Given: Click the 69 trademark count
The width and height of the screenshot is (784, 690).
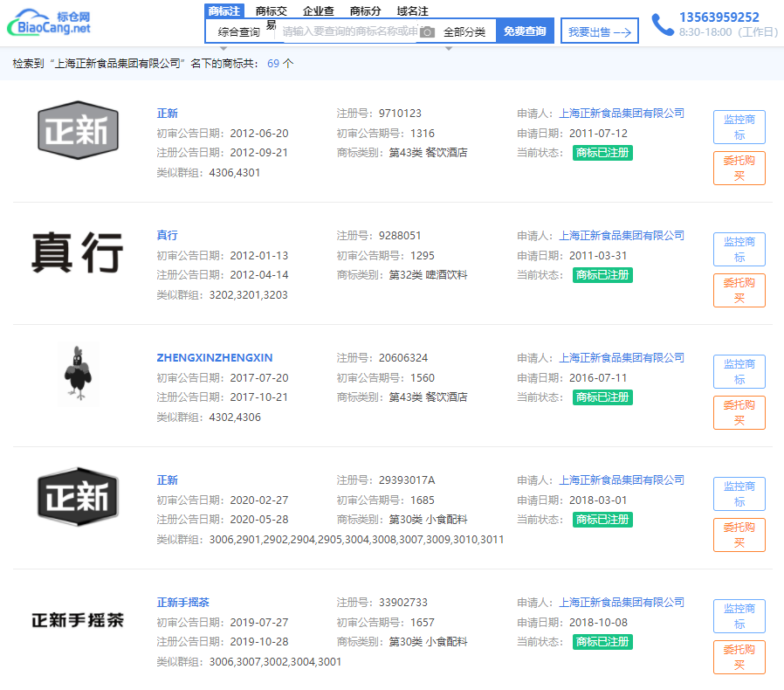Looking at the screenshot, I should pos(273,64).
